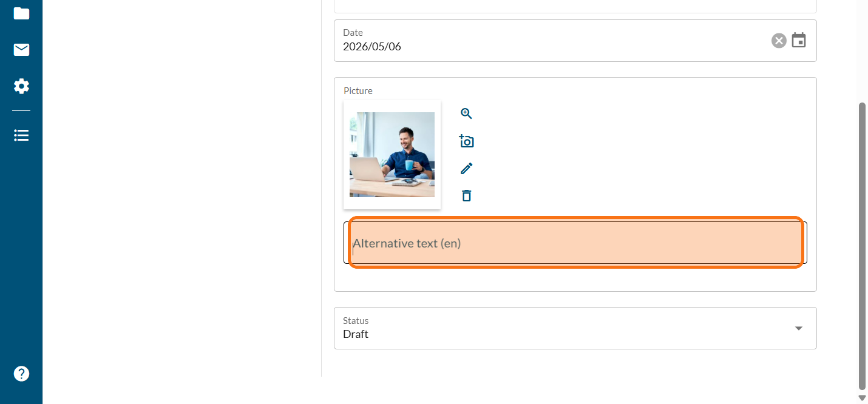This screenshot has height=404, width=868.
Task: Open the help question mark icon
Action: 21,374
